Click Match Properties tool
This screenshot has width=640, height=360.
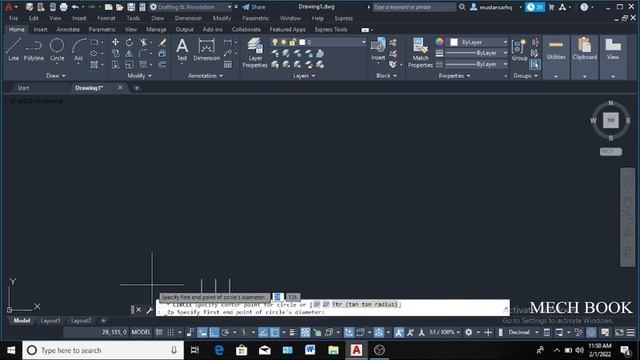pos(420,53)
